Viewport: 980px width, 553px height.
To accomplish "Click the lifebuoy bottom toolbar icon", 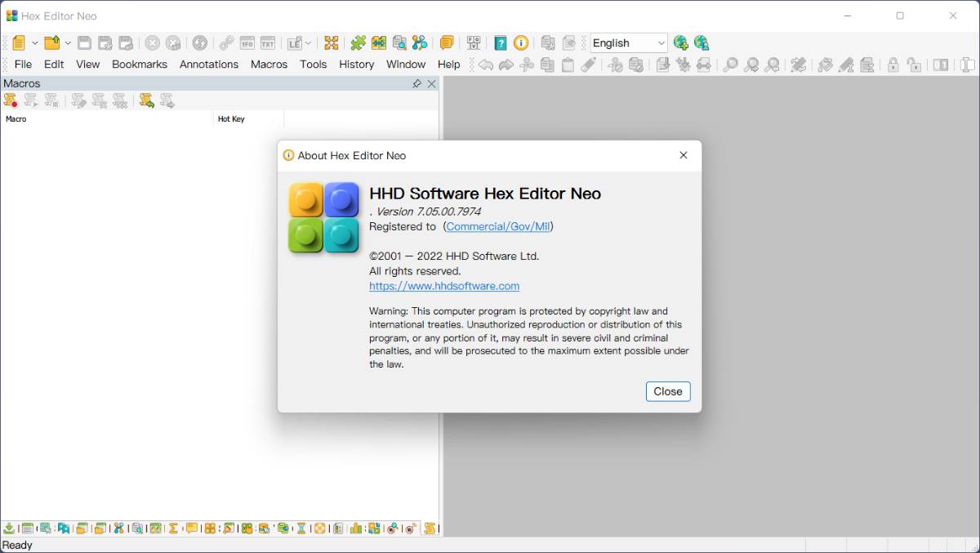I will tap(319, 528).
